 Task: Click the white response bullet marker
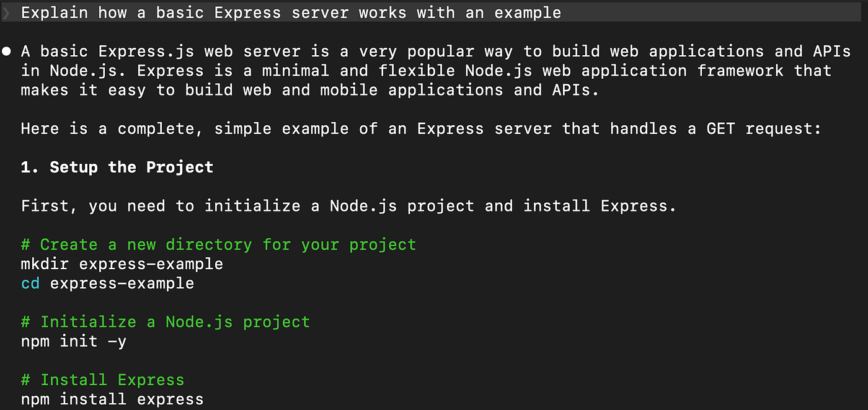click(x=6, y=51)
